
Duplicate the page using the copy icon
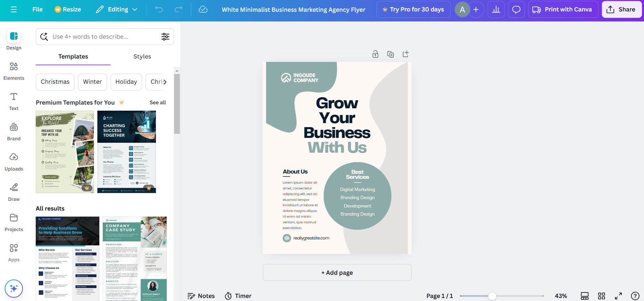(x=390, y=54)
